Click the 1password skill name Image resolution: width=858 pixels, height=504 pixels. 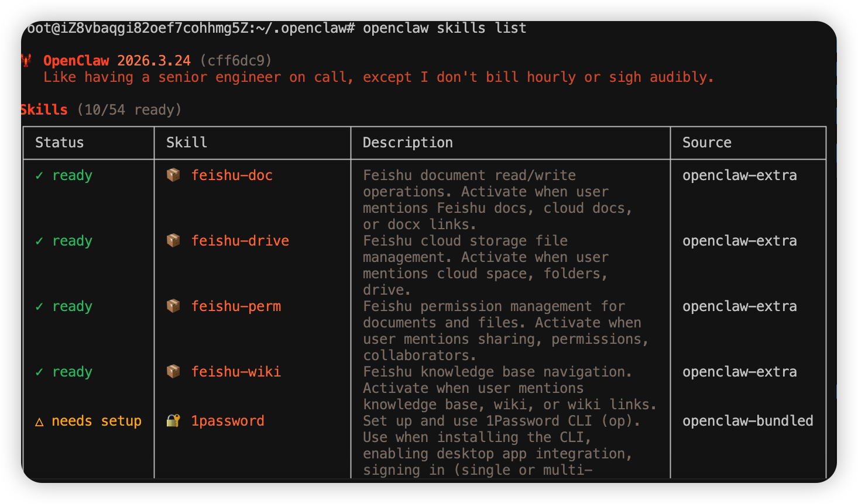[x=227, y=421]
